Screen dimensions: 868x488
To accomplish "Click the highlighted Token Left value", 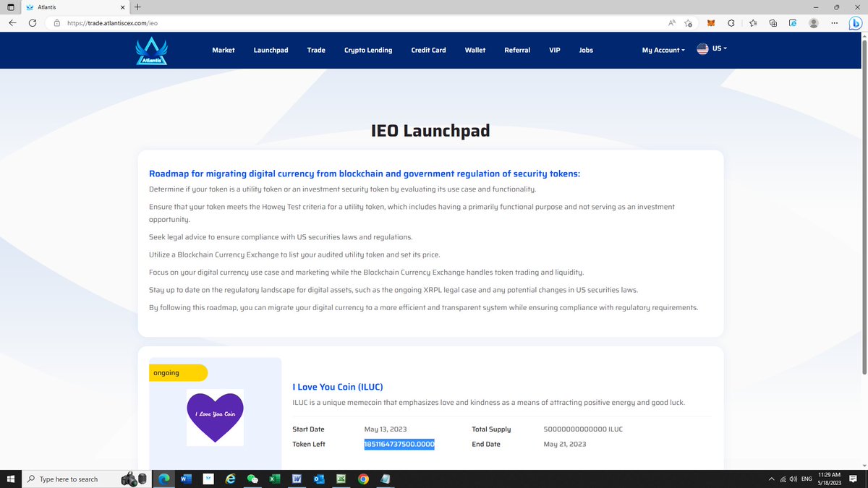I will point(399,444).
